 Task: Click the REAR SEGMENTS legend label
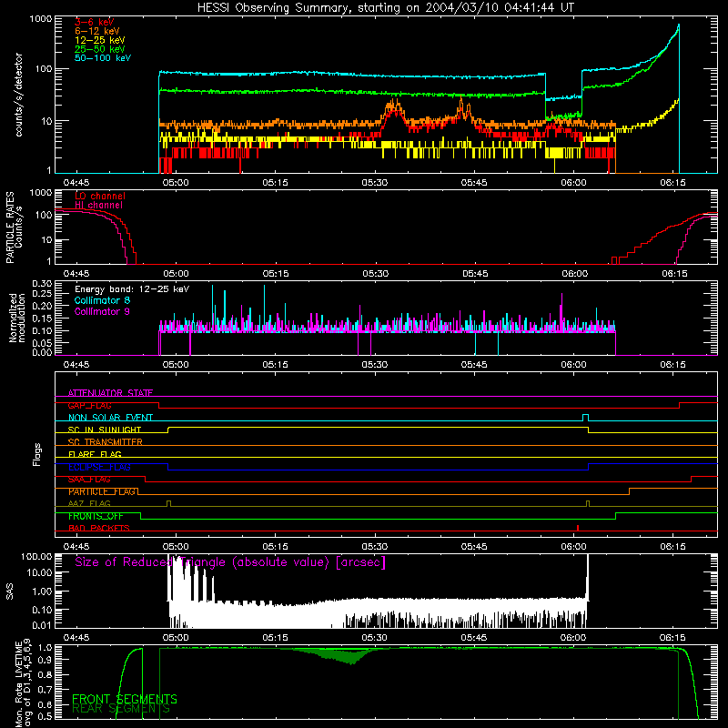click(x=121, y=709)
